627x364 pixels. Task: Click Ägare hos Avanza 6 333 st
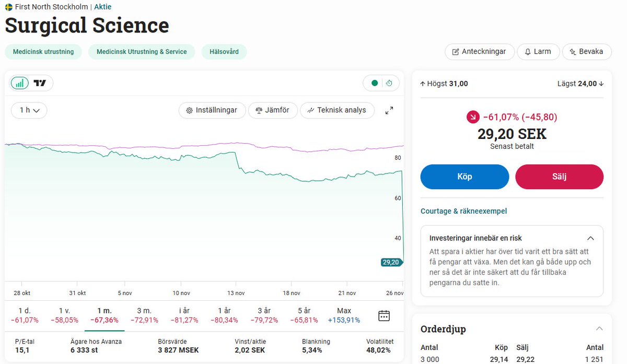84,350
